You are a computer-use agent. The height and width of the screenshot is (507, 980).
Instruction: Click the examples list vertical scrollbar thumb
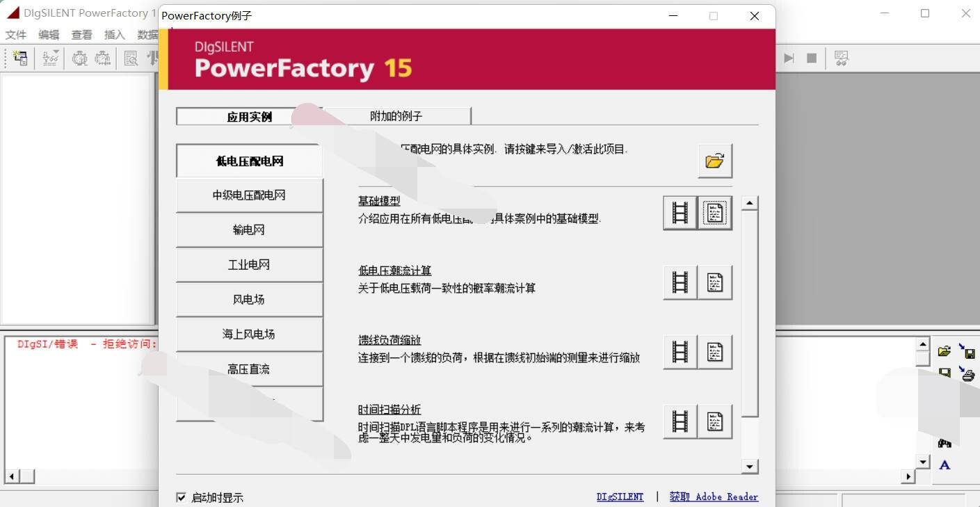pyautogui.click(x=749, y=314)
